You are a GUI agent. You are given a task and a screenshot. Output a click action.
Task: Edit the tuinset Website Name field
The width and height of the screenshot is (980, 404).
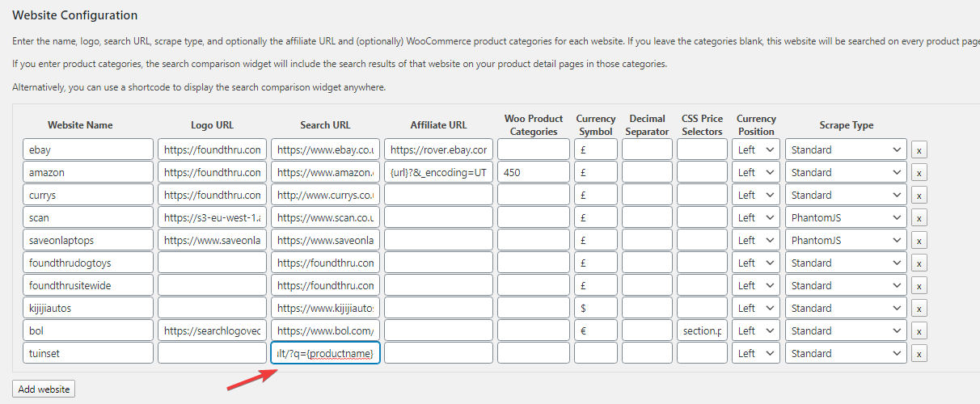point(88,353)
